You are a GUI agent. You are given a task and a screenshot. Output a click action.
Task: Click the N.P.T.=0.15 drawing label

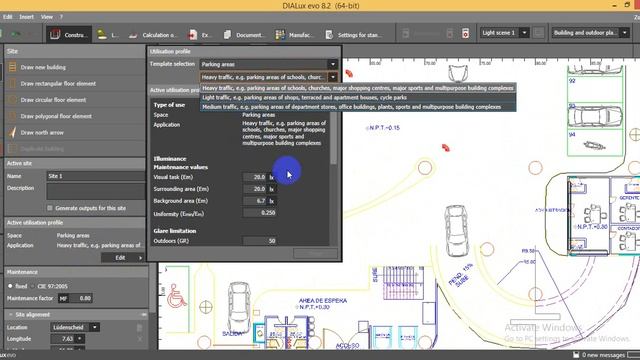[x=382, y=128]
